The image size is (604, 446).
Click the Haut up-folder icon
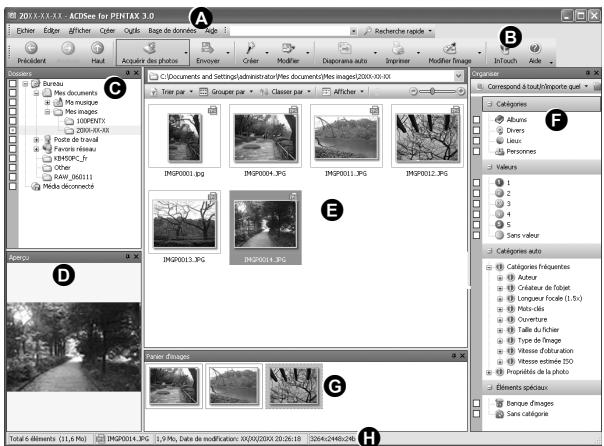pyautogui.click(x=97, y=47)
